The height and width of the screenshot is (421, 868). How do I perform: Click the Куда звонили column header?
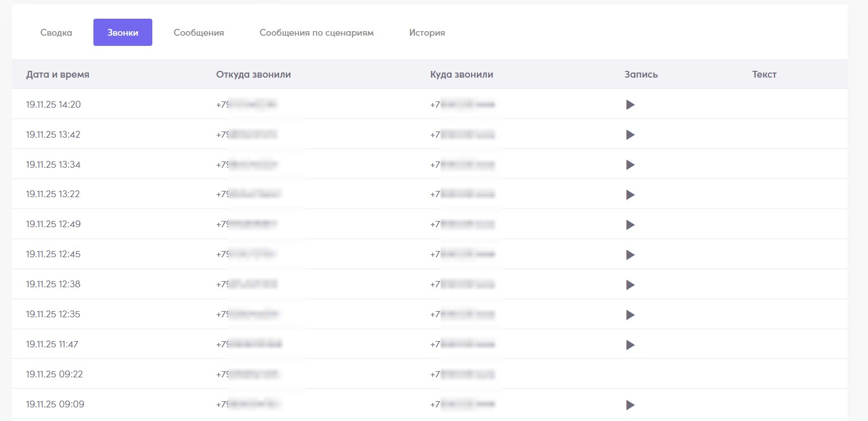pos(461,74)
